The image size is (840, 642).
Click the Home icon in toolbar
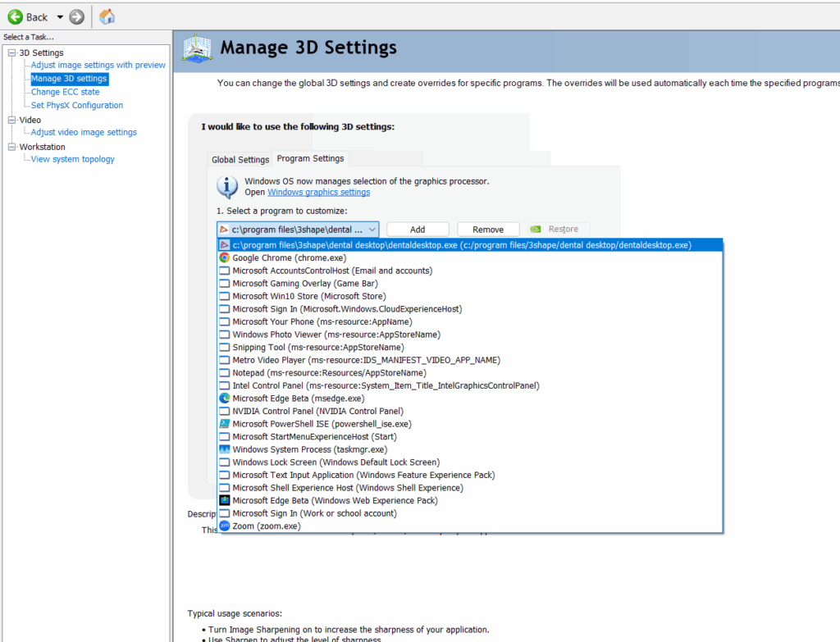(x=107, y=17)
